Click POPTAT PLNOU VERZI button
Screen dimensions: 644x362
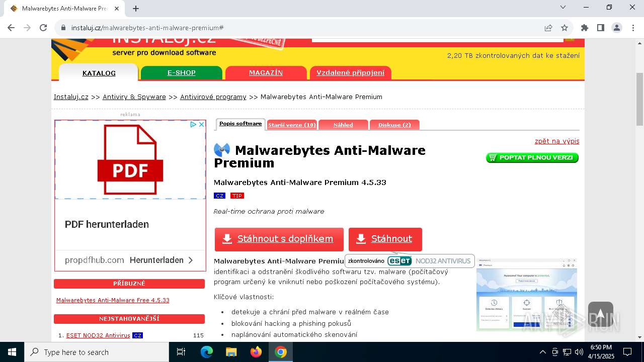(532, 157)
